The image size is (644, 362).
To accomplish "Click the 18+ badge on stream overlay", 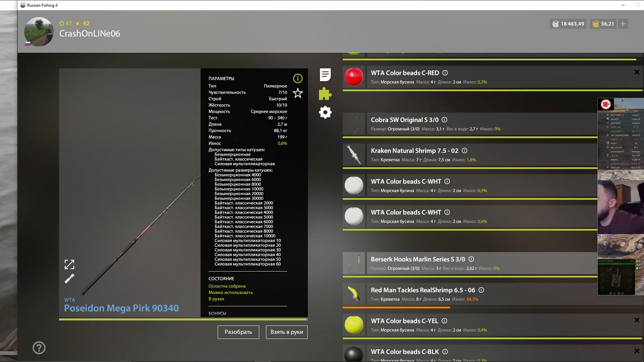I will (606, 104).
